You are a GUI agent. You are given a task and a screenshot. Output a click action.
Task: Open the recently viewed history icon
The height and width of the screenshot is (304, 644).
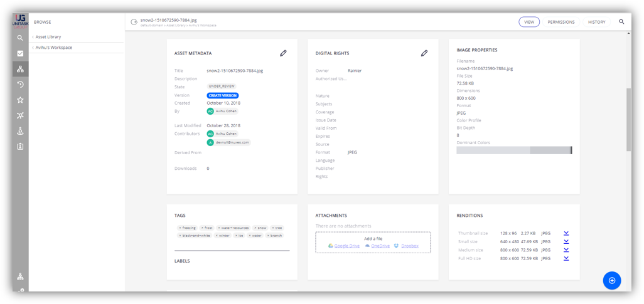20,85
